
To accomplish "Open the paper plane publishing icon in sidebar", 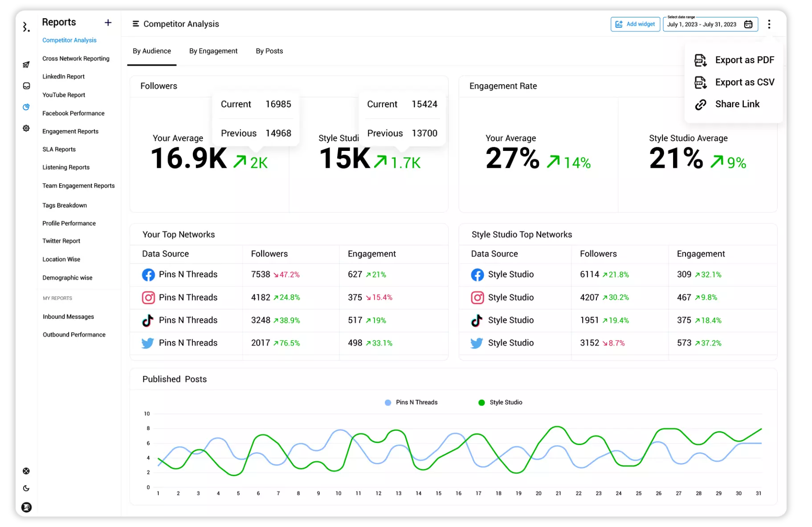I will coord(26,65).
